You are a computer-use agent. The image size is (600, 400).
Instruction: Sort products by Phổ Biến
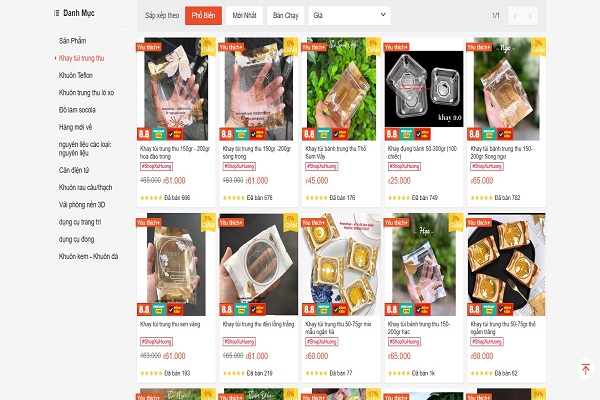point(203,16)
